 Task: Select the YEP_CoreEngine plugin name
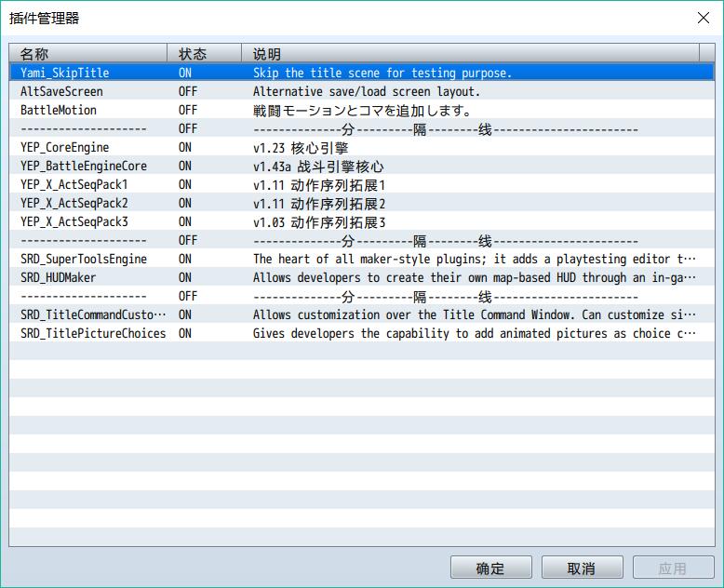pos(64,147)
